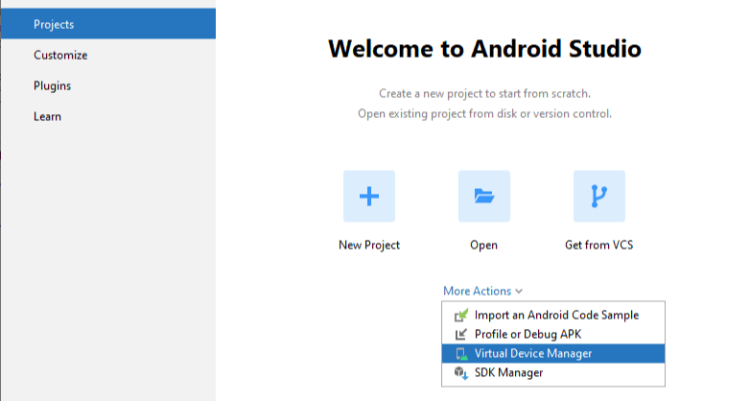The image size is (750, 401).
Task: Select the Projects tab in sidebar
Action: 108,24
